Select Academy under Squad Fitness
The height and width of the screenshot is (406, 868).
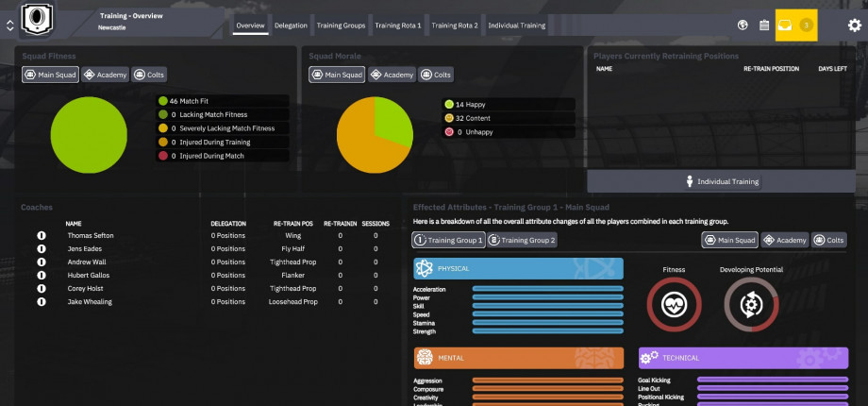(x=105, y=75)
